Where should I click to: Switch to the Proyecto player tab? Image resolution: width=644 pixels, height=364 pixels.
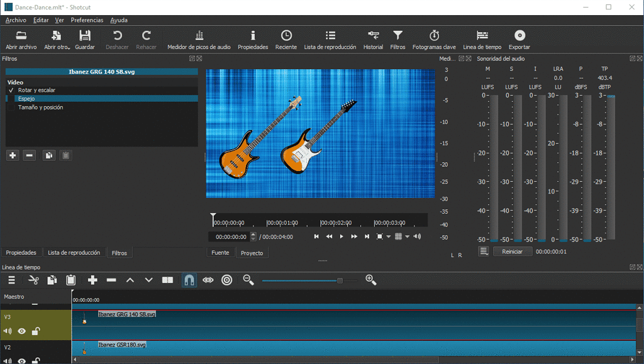tap(252, 253)
